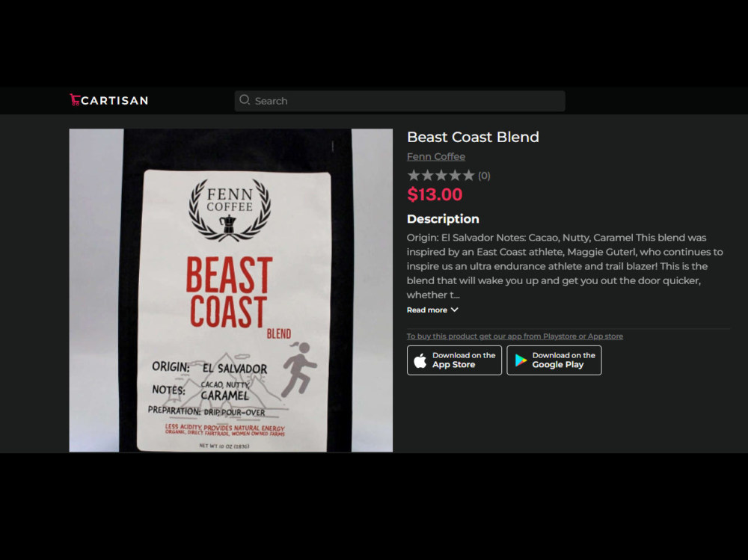Open the 'To buy this product' app link
The height and width of the screenshot is (560, 748).
515,336
